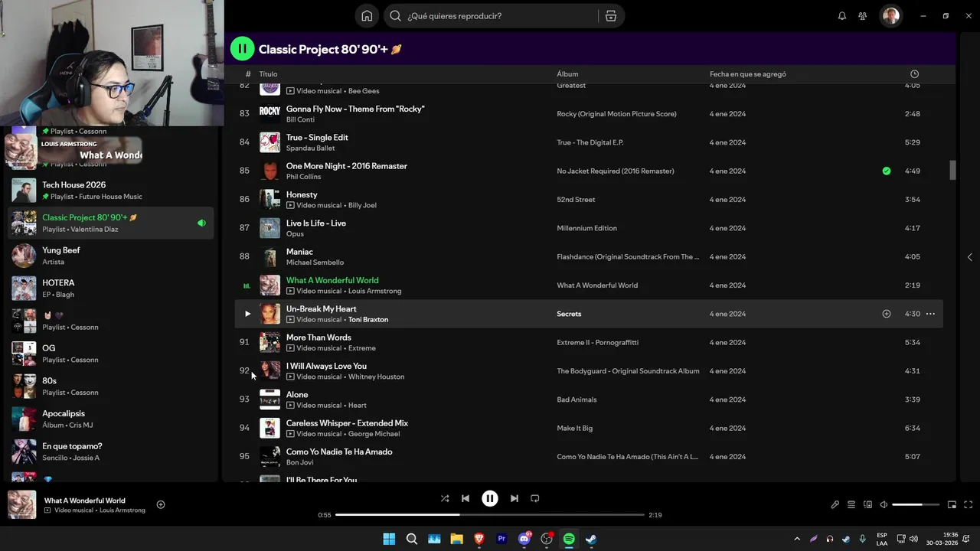Image resolution: width=980 pixels, height=551 pixels.
Task: Open the Secrets album link
Action: coord(569,314)
